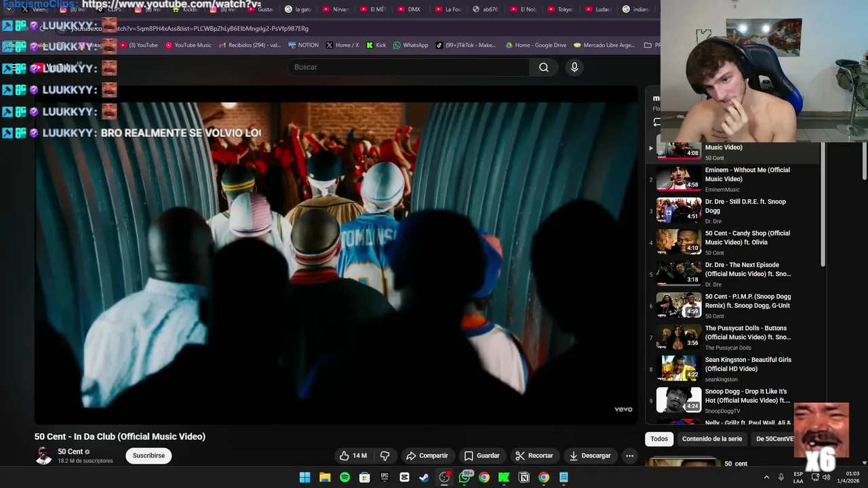Switch to the Nirvana browser tab

click(x=335, y=9)
